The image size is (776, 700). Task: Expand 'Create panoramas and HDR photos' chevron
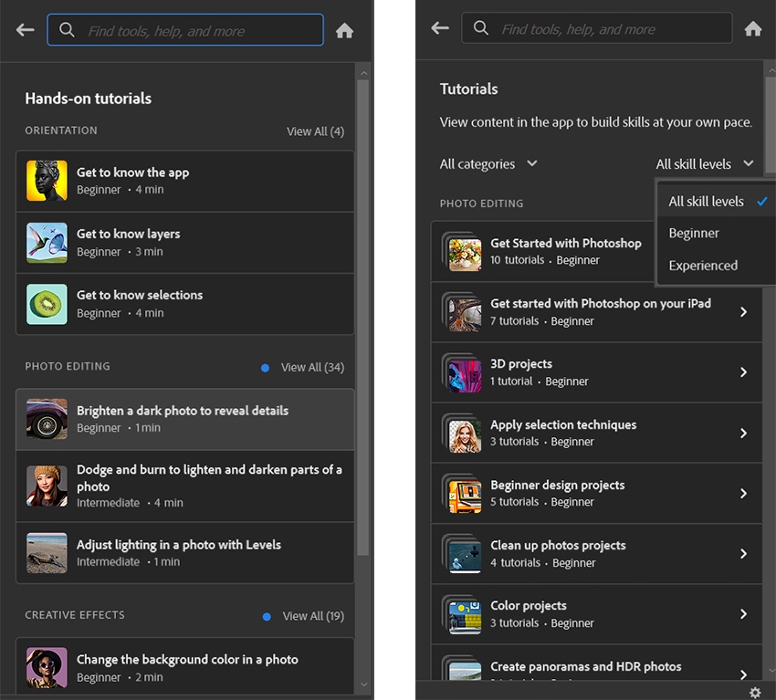(x=743, y=674)
